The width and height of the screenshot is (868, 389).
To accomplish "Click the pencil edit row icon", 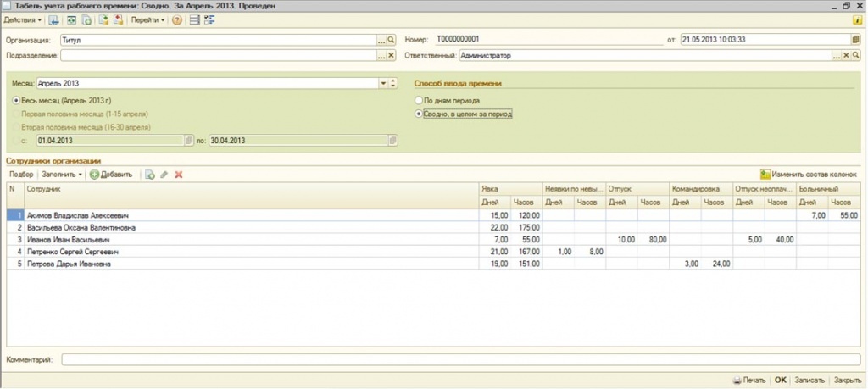I will pos(164,175).
